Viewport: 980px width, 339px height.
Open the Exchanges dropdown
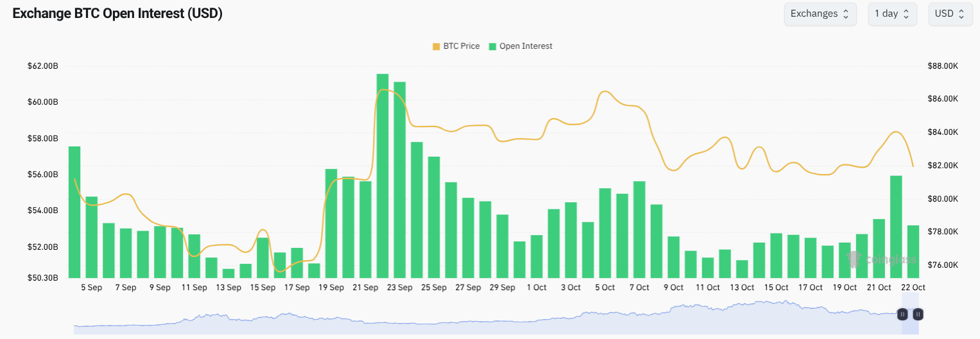click(x=820, y=13)
